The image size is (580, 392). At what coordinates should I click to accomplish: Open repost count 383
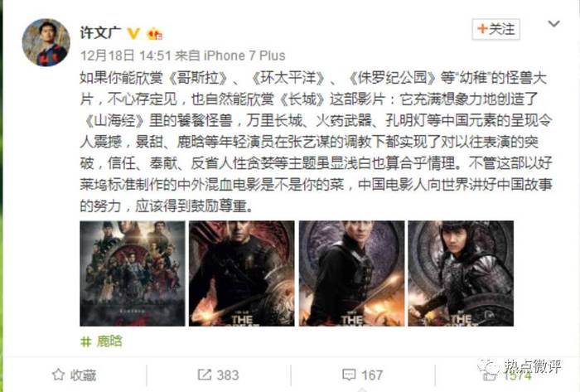[228, 375]
